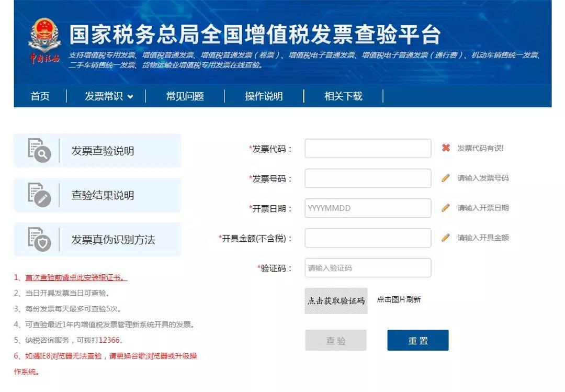Click the pencil icon beside 请输入开票日期

click(x=446, y=208)
